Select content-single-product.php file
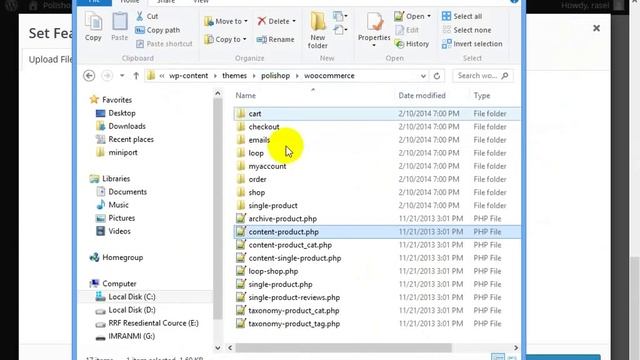The height and width of the screenshot is (360, 640). (x=376, y=258)
